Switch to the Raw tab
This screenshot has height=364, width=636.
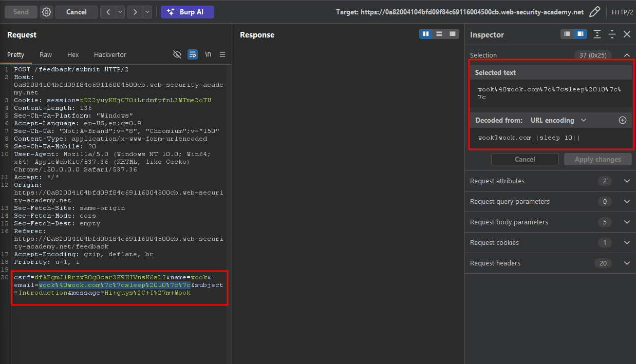[46, 54]
